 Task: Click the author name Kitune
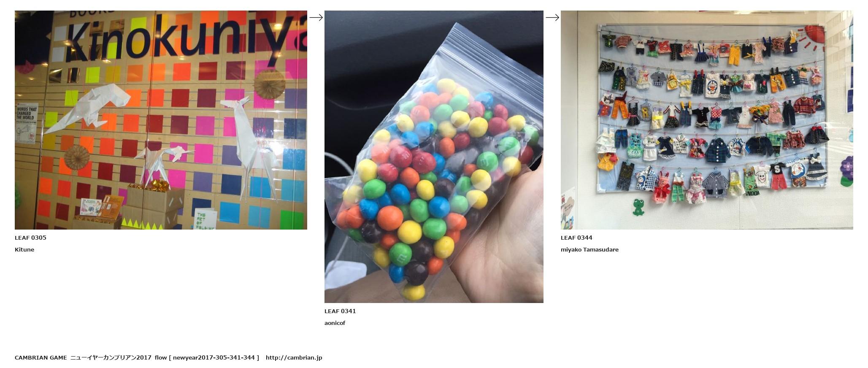pyautogui.click(x=24, y=249)
